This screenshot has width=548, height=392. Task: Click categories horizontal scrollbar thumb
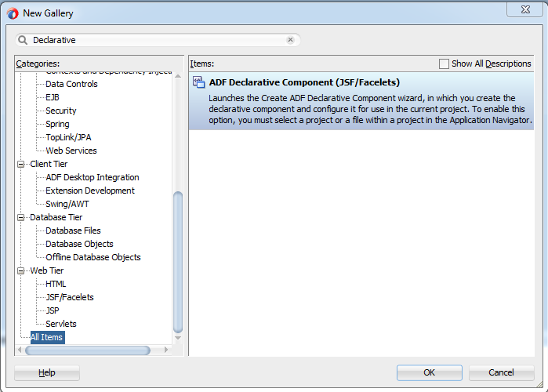point(88,350)
